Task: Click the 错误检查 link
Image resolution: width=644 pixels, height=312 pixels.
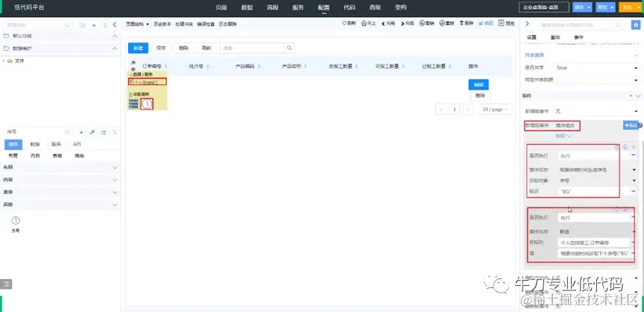Action: tap(206, 24)
